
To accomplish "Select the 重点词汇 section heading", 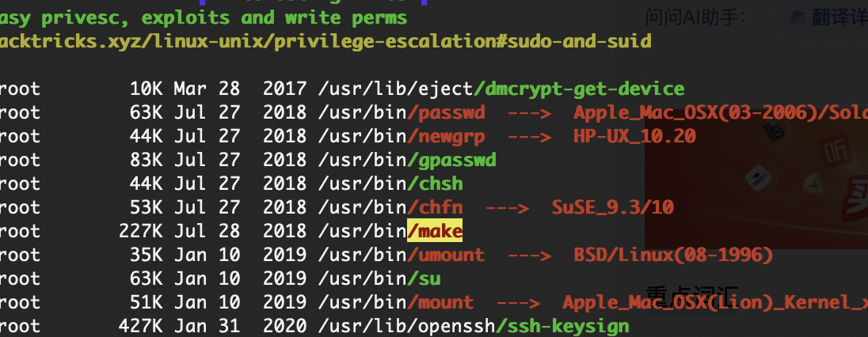I will 692,295.
